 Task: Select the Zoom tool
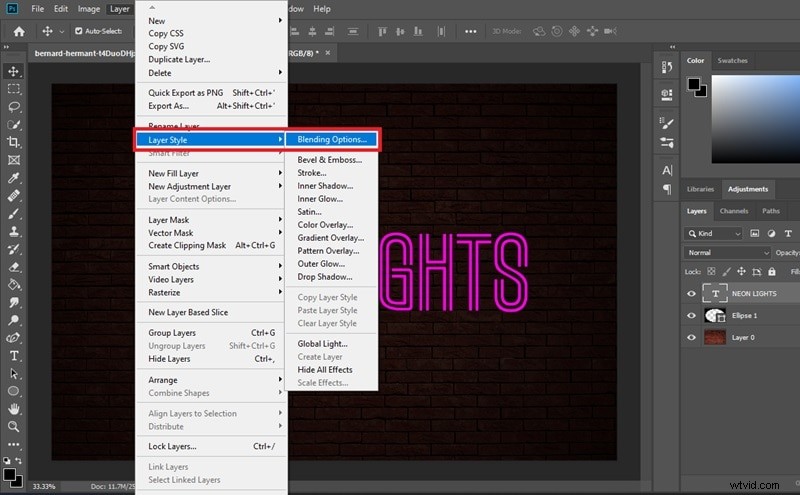[14, 427]
